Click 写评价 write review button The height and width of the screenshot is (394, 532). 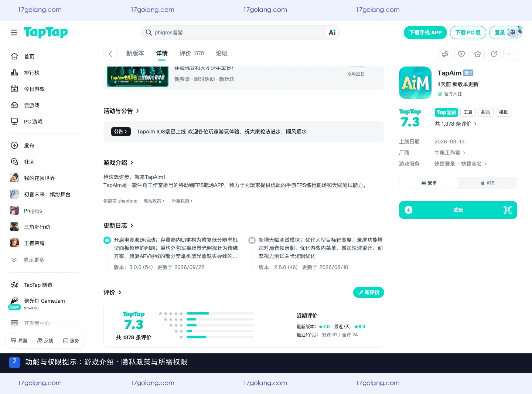tap(369, 292)
